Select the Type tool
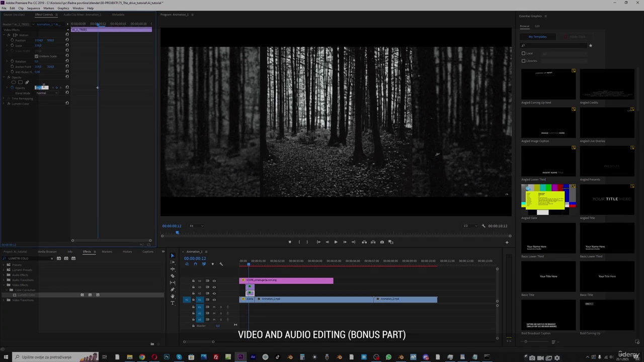The width and height of the screenshot is (644, 362). 173,303
